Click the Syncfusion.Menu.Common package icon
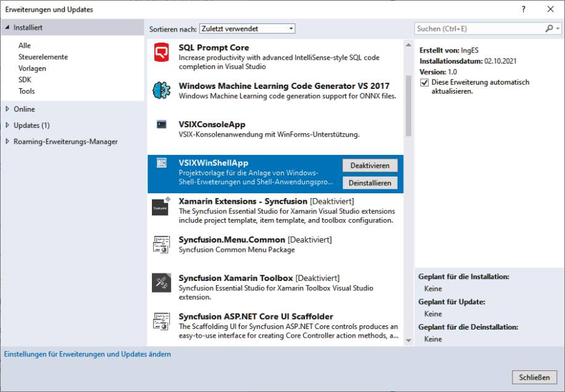The width and height of the screenshot is (565, 392). (161, 244)
